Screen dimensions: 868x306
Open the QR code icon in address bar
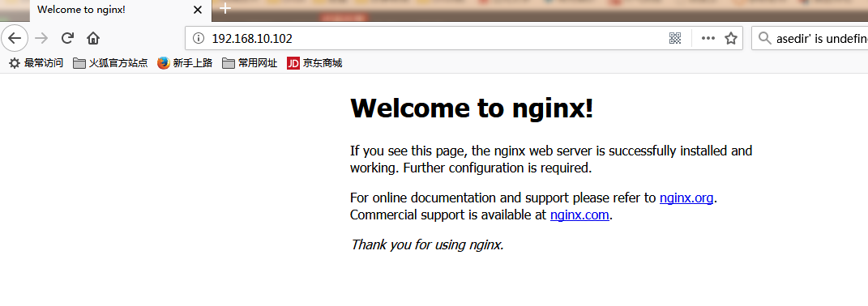(x=675, y=38)
